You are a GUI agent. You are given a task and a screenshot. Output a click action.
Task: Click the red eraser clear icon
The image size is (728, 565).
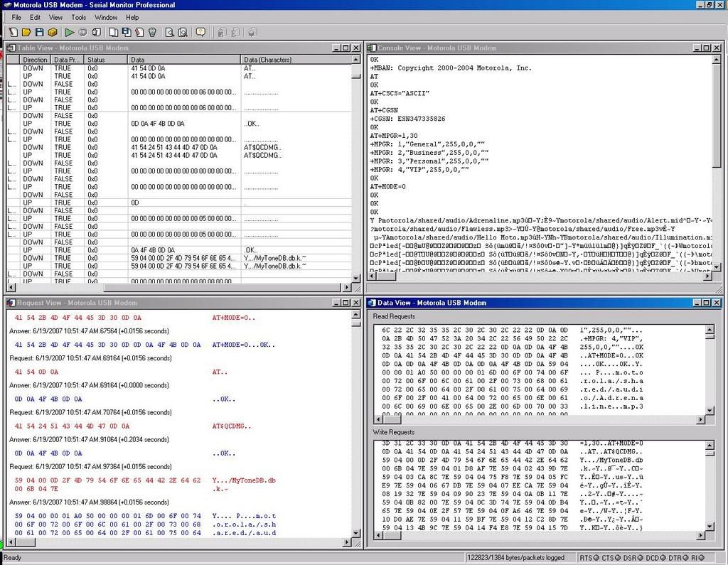(139, 32)
